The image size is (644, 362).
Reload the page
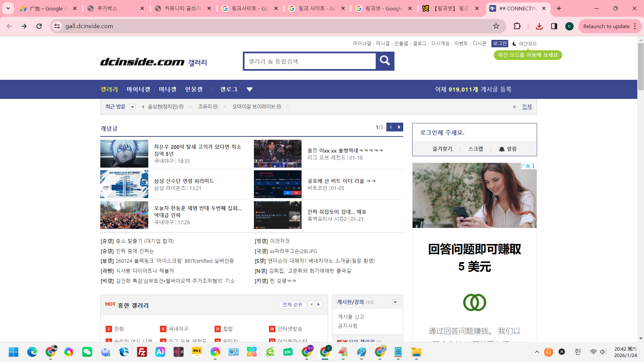[x=39, y=26]
